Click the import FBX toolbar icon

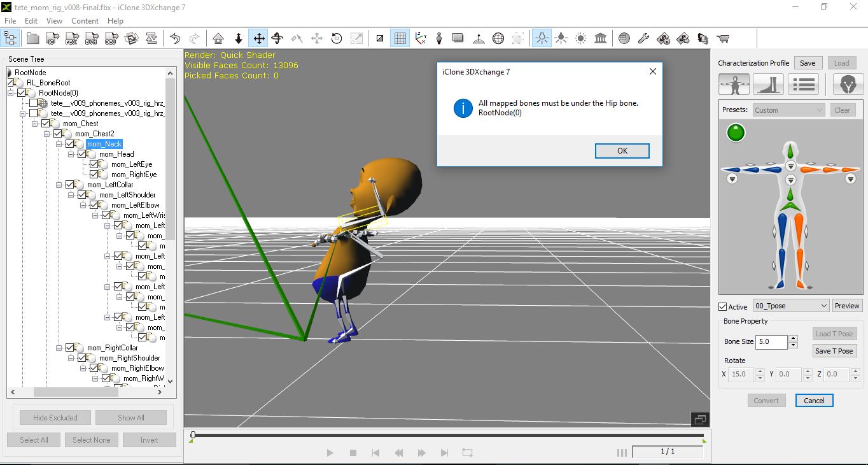[71, 39]
